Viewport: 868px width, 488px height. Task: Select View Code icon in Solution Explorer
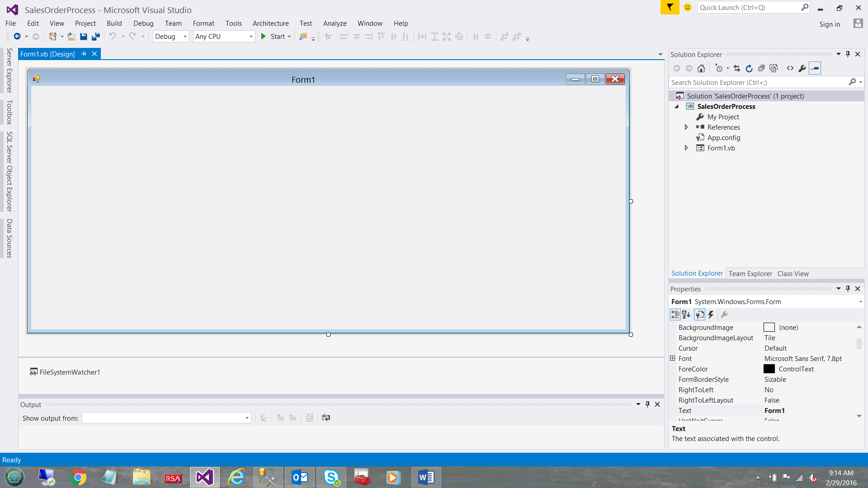click(x=790, y=68)
